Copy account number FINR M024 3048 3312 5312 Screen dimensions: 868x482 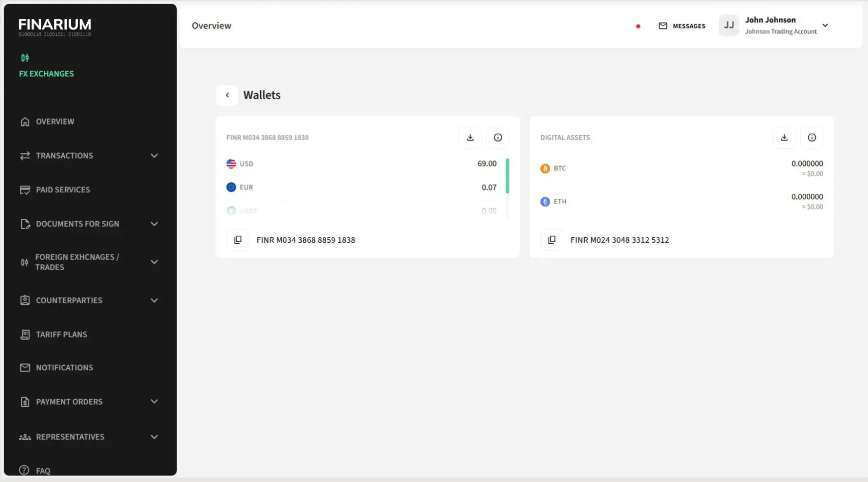pos(552,240)
